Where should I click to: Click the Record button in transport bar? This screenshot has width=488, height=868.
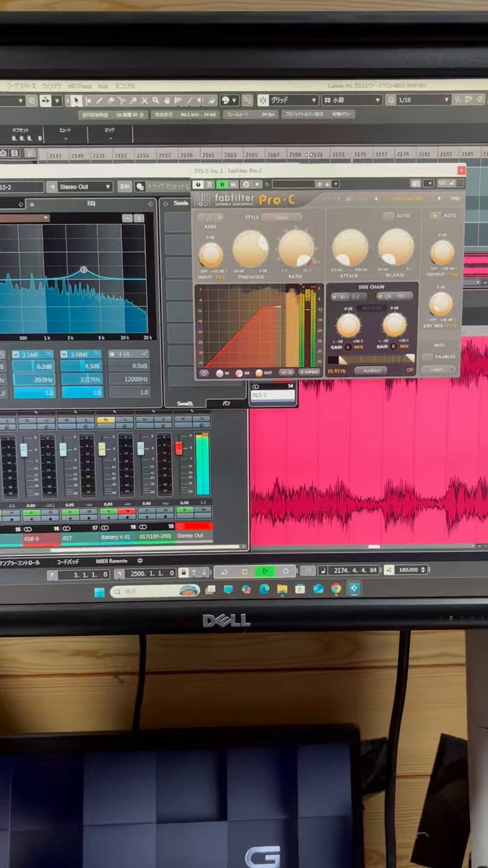coord(286,571)
